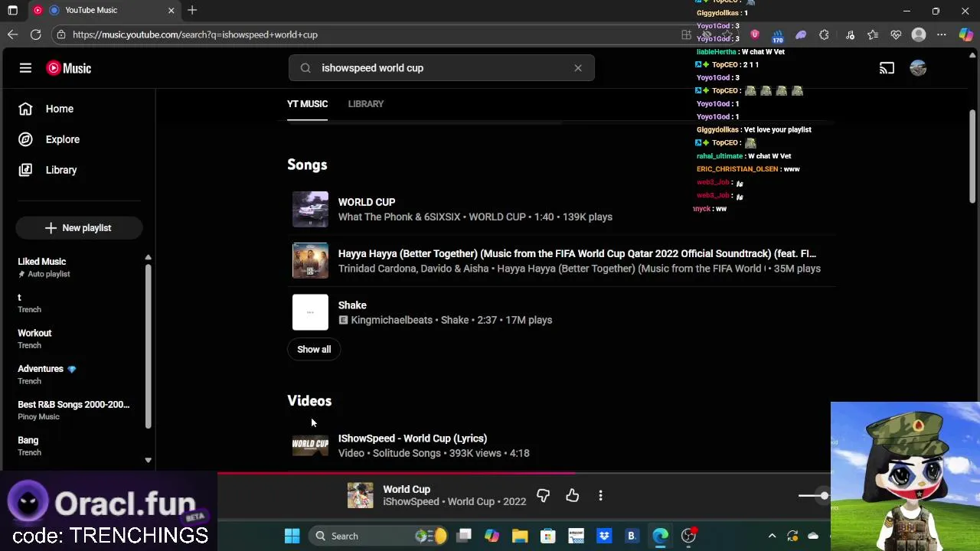The height and width of the screenshot is (551, 980).
Task: Adjust the player volume slider
Action: tap(813, 496)
